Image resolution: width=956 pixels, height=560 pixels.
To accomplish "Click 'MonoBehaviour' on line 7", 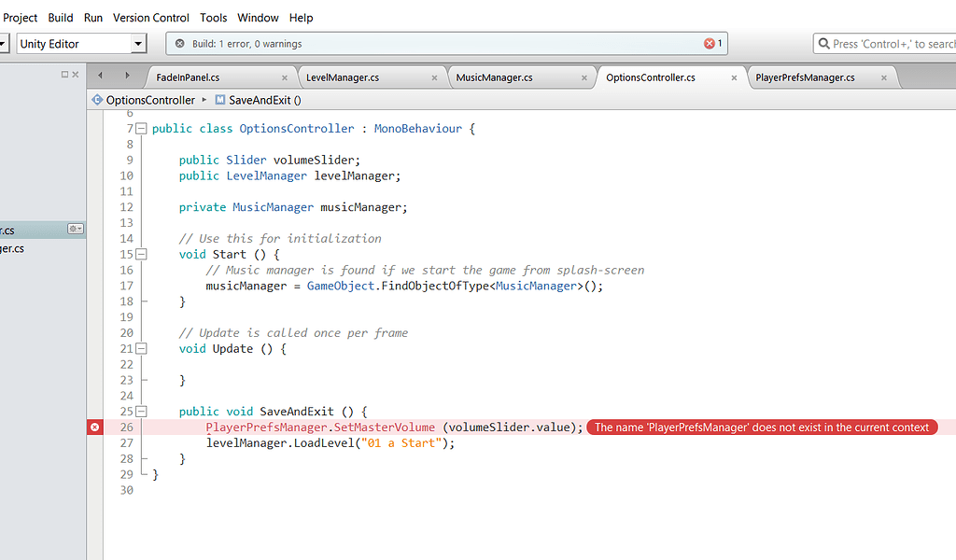I will (418, 129).
